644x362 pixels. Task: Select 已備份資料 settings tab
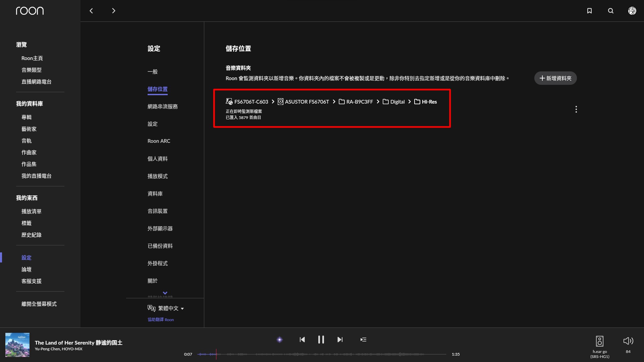pos(160,246)
